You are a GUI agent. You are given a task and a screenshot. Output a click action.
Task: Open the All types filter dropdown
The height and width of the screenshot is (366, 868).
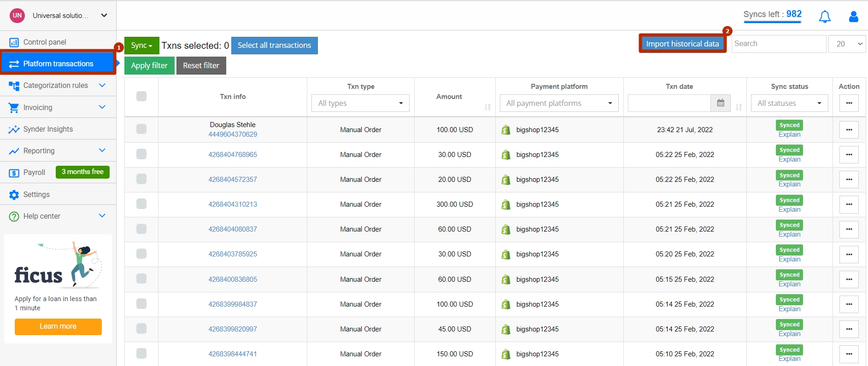tap(361, 103)
